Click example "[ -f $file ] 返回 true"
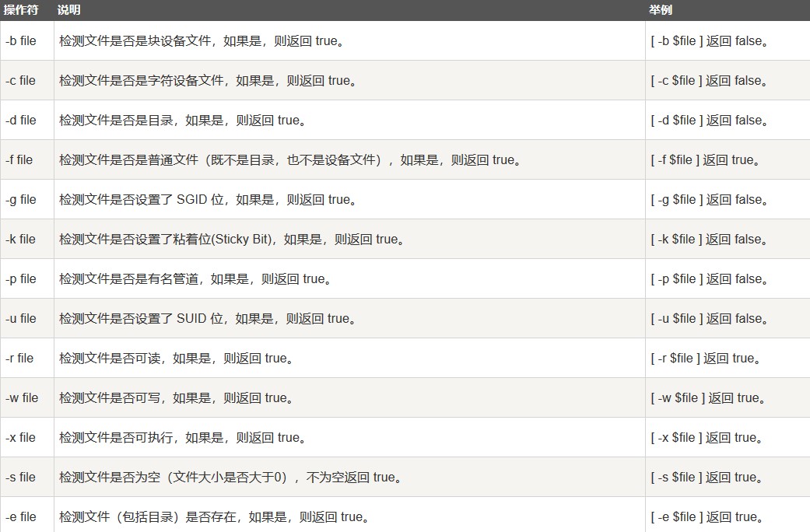This screenshot has width=810, height=532. [x=705, y=160]
